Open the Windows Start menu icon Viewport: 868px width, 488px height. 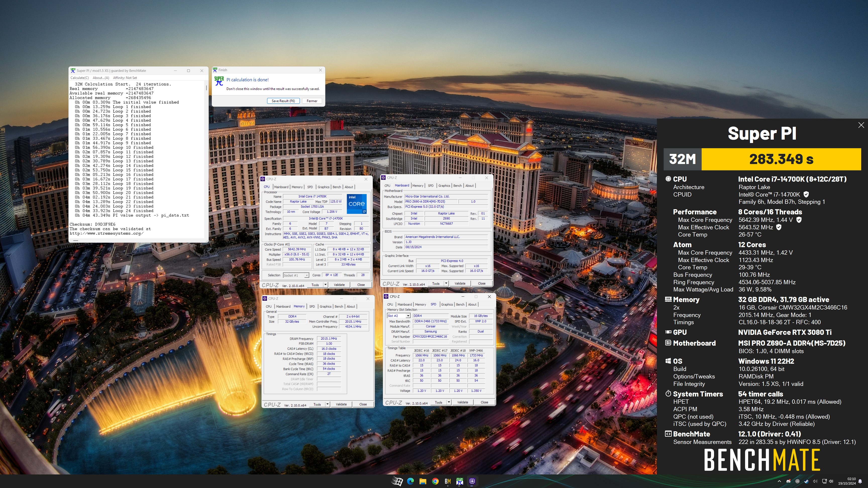[397, 481]
